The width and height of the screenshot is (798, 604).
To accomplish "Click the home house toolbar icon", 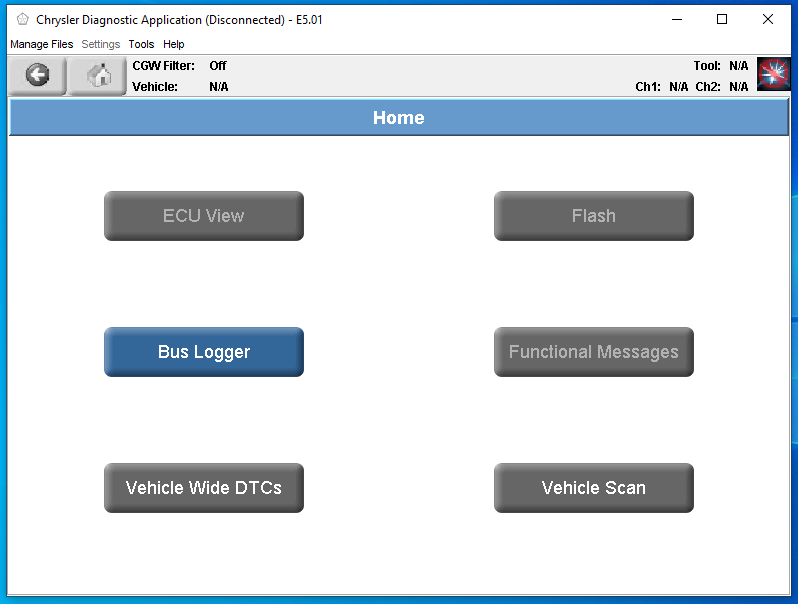I will tap(98, 75).
